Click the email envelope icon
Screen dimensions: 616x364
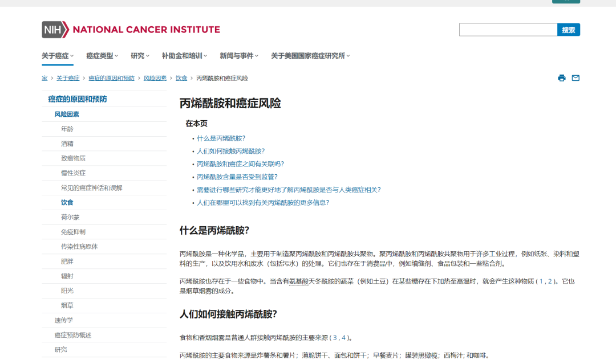576,77
